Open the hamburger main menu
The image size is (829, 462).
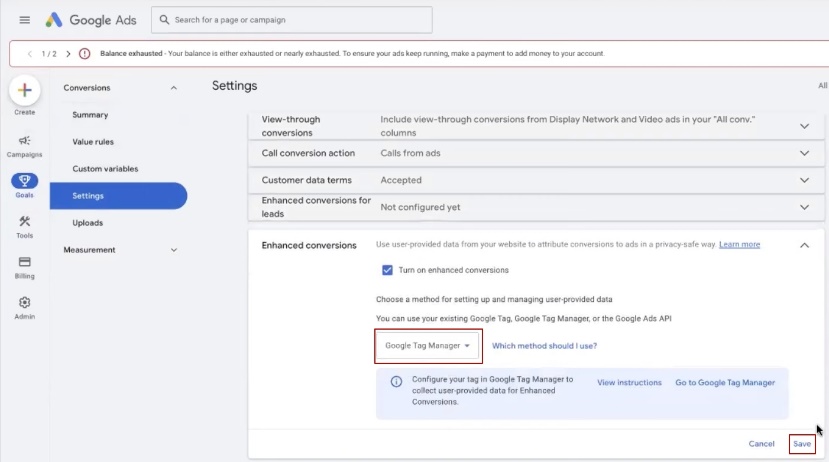[x=24, y=20]
